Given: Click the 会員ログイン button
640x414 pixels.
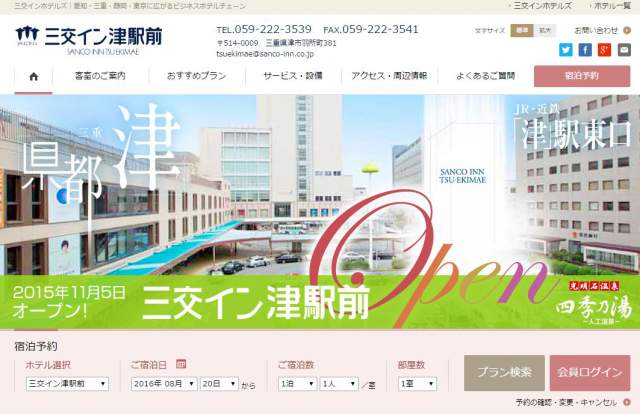Looking at the screenshot, I should [590, 373].
